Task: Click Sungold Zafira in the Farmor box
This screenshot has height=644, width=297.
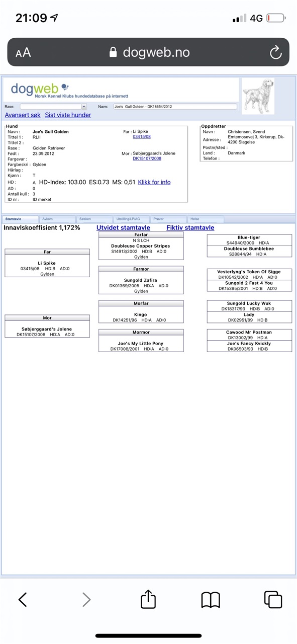Action: [x=141, y=280]
